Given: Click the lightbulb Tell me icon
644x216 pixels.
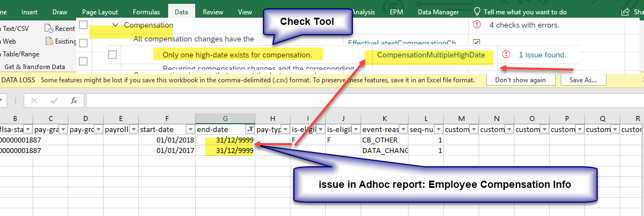Looking at the screenshot, I should tap(477, 12).
